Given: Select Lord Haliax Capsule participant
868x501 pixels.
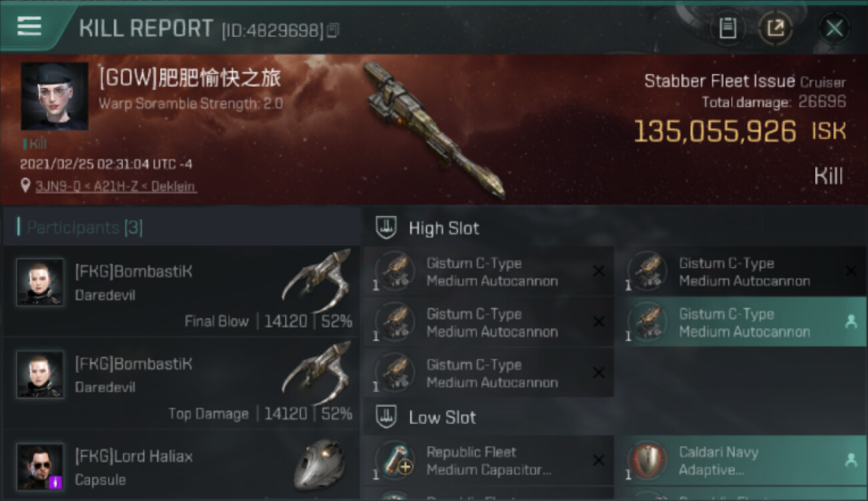Looking at the screenshot, I should [182, 466].
